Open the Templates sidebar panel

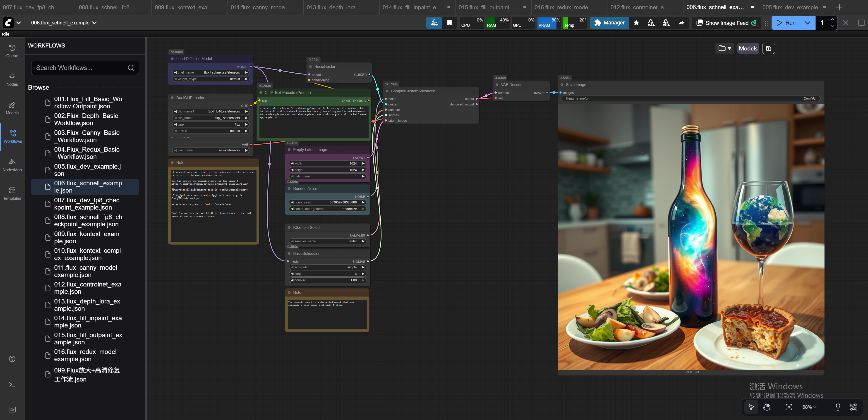[12, 194]
